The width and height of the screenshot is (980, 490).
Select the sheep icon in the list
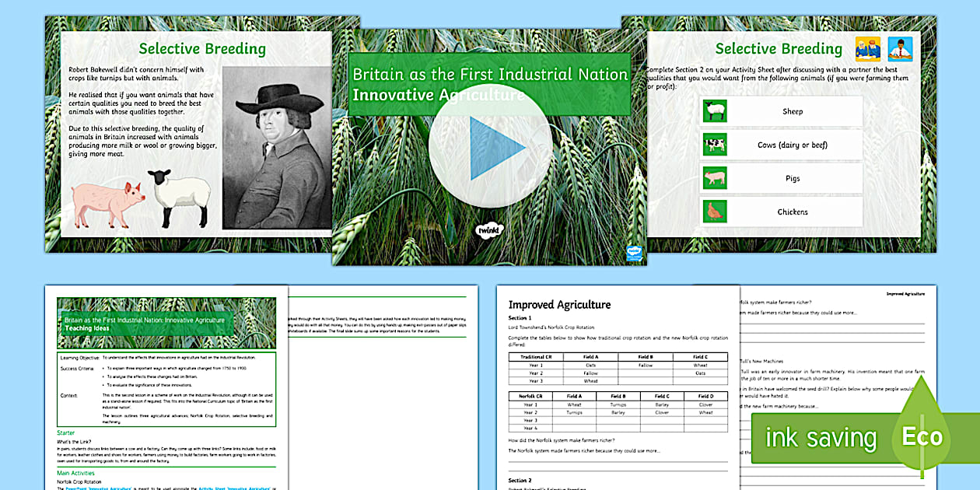click(x=714, y=111)
